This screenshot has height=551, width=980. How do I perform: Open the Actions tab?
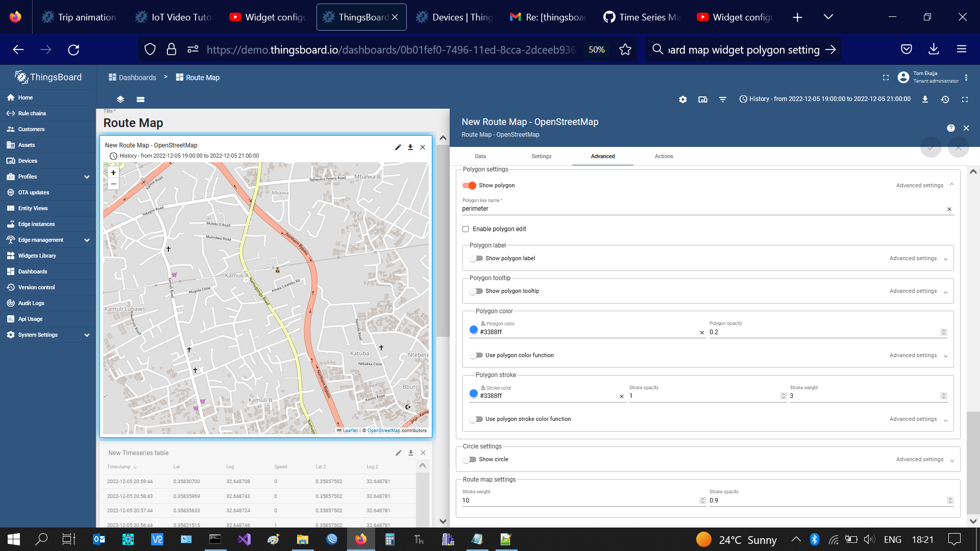664,156
